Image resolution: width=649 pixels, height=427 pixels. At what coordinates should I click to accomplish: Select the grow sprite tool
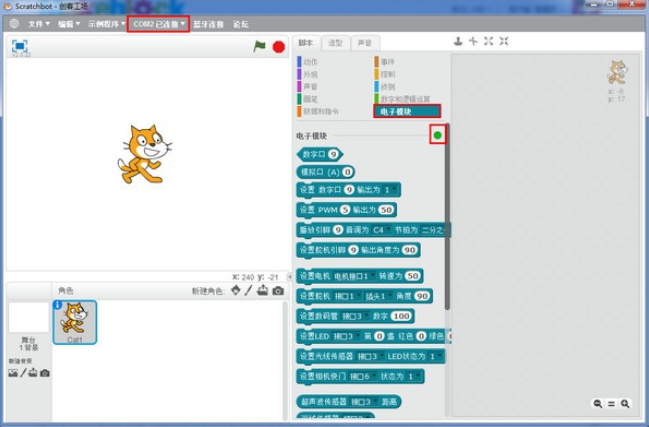pyautogui.click(x=488, y=41)
